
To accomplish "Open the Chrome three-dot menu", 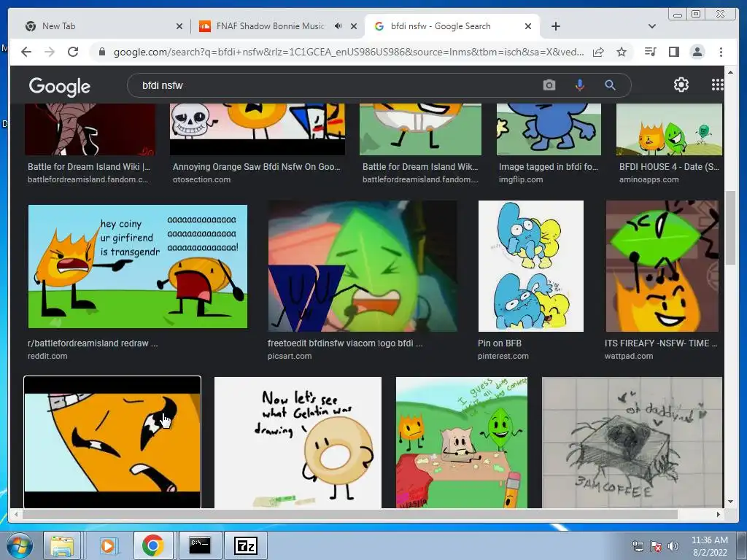I will 721,52.
